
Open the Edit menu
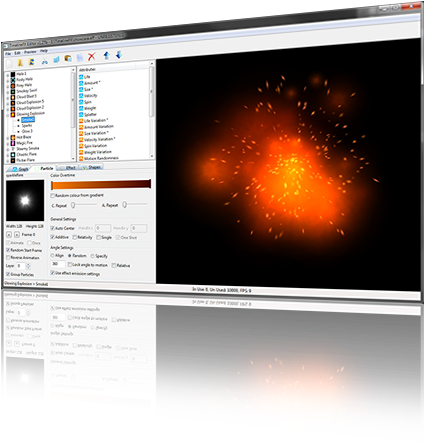(17, 53)
